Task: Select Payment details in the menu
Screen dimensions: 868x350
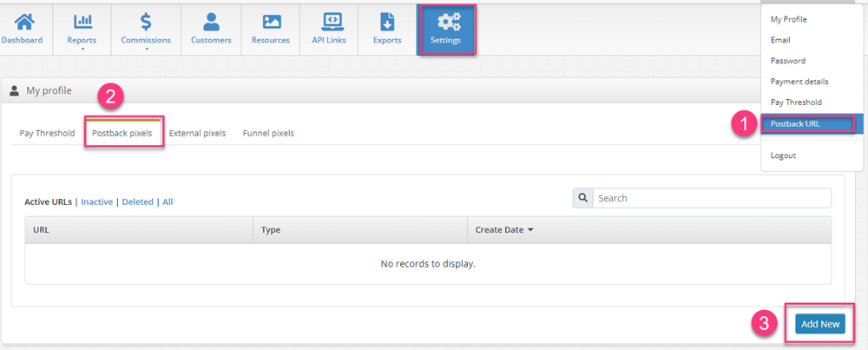Action: click(x=799, y=82)
